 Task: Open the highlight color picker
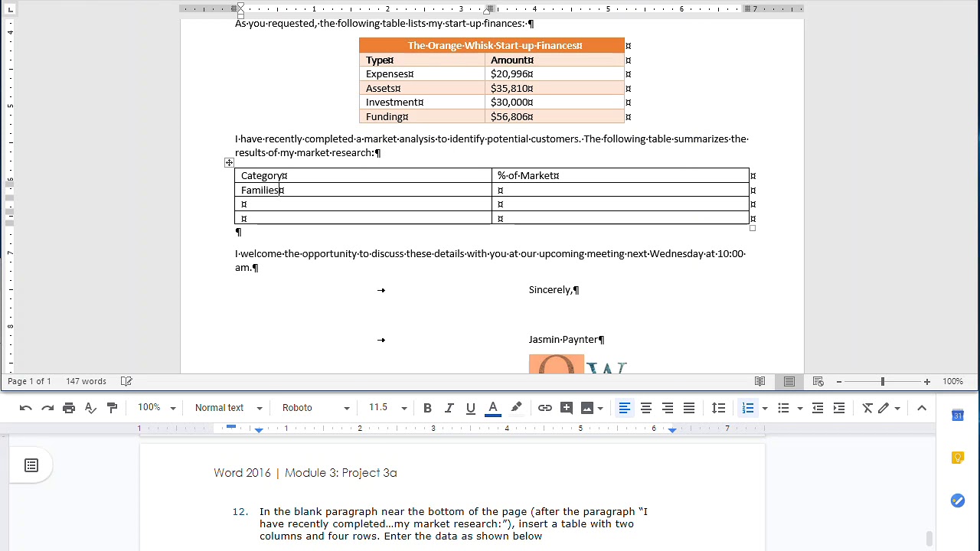[516, 408]
